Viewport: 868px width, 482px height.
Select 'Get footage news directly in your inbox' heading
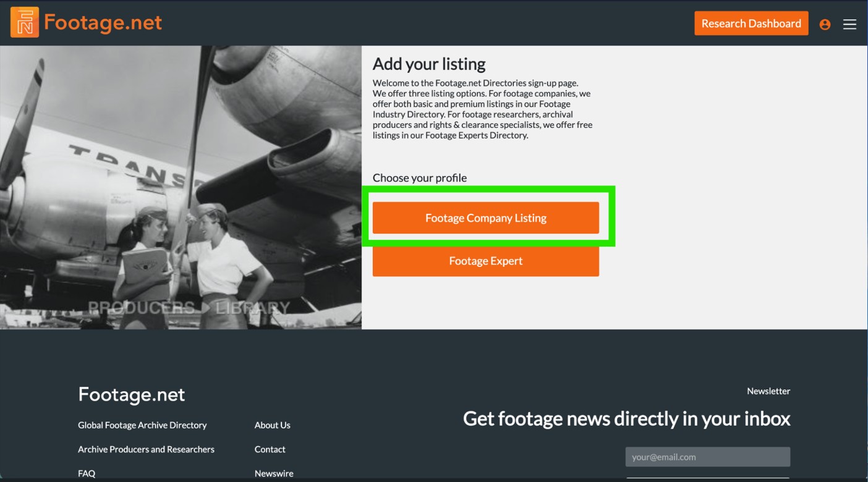(626, 418)
